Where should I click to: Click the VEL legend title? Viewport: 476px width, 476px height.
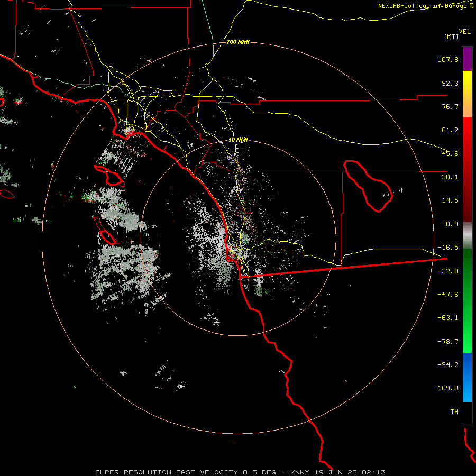pyautogui.click(x=464, y=32)
